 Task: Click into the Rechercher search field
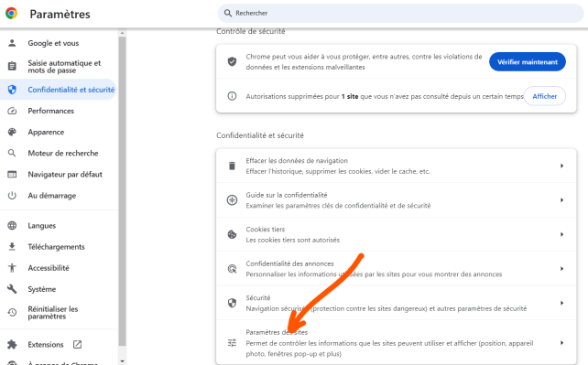pos(400,13)
